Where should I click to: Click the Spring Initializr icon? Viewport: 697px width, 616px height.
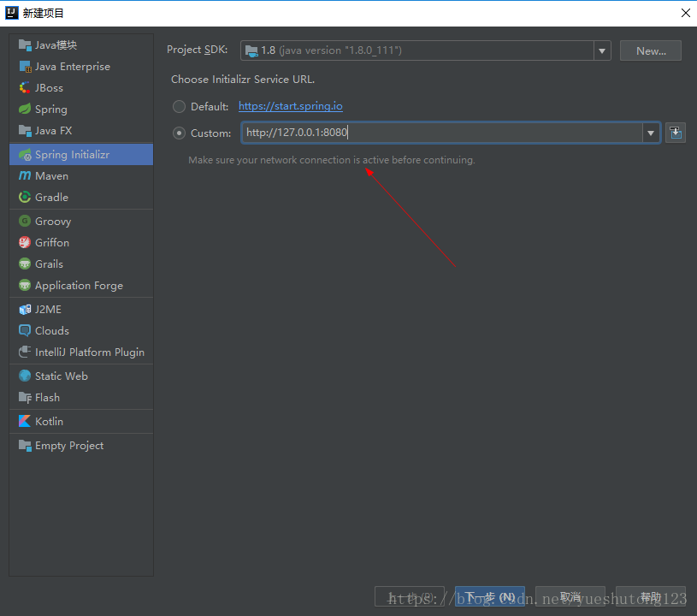click(25, 154)
